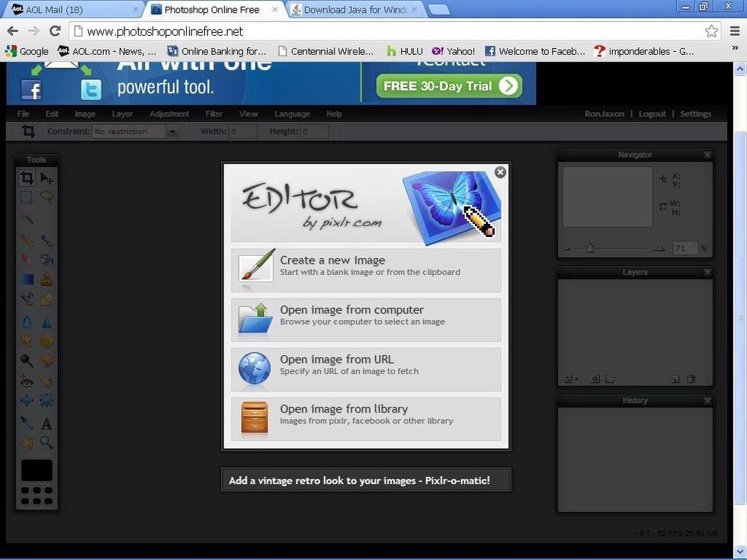747x560 pixels.
Task: Click the crop Width input field
Action: pyautogui.click(x=243, y=131)
